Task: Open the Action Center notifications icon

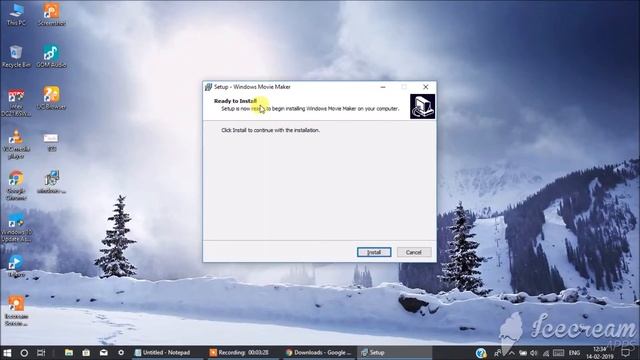Action: point(625,353)
